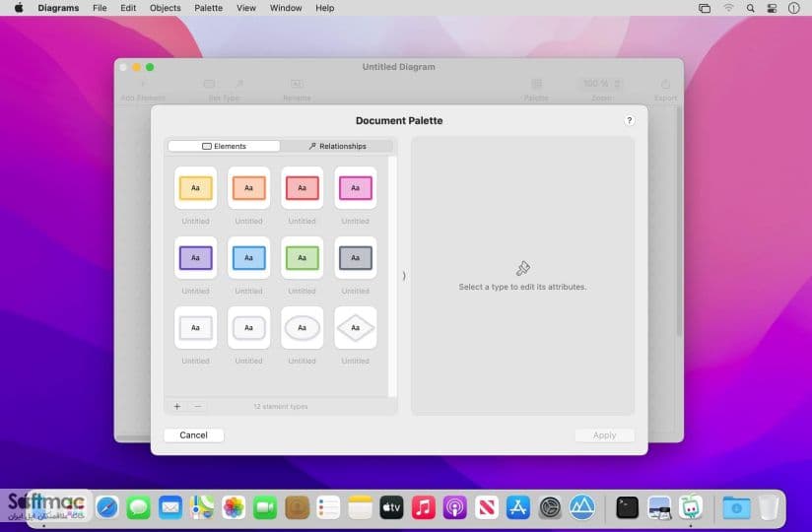
Task: Launch Safari from the dock
Action: point(107,507)
